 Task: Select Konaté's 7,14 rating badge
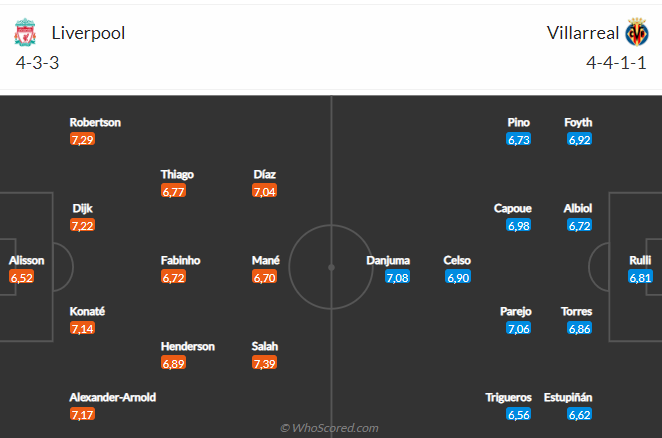pyautogui.click(x=82, y=328)
